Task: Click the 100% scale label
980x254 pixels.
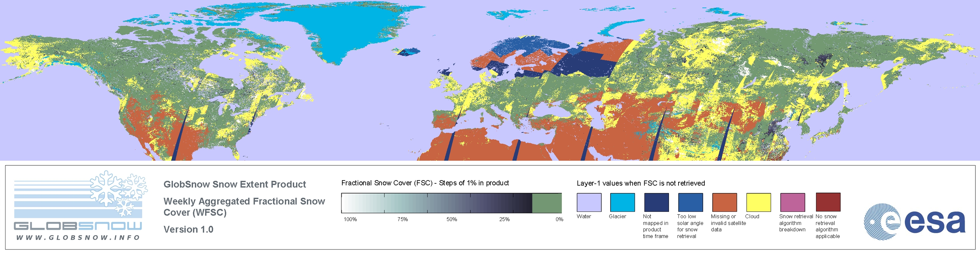Action: click(x=350, y=219)
